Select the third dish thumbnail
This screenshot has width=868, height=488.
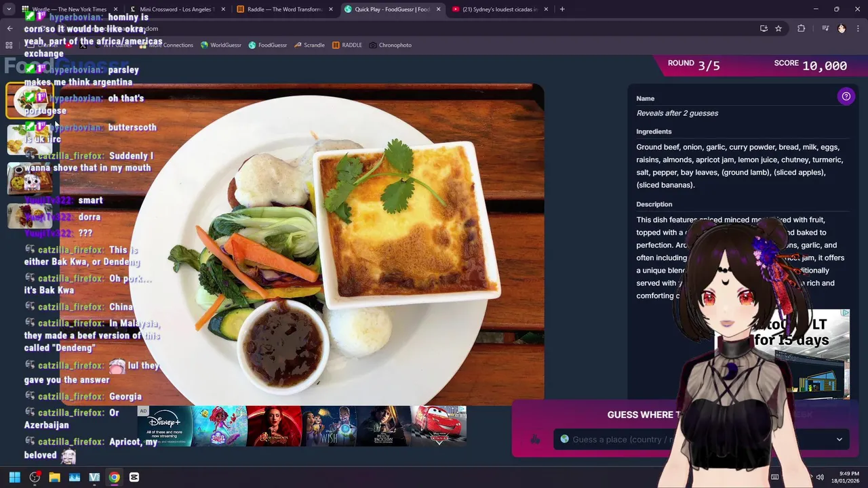(x=30, y=178)
